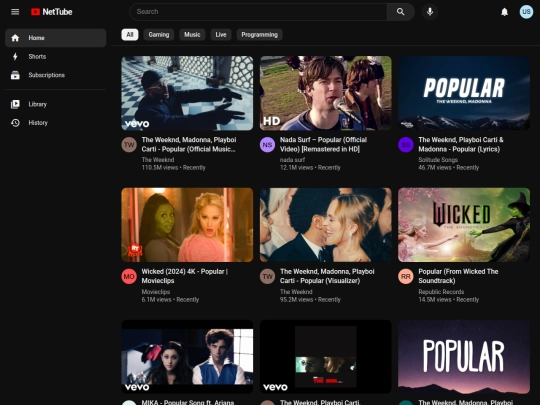Open the hamburger menu icon
The width and height of the screenshot is (540, 405).
coord(15,12)
